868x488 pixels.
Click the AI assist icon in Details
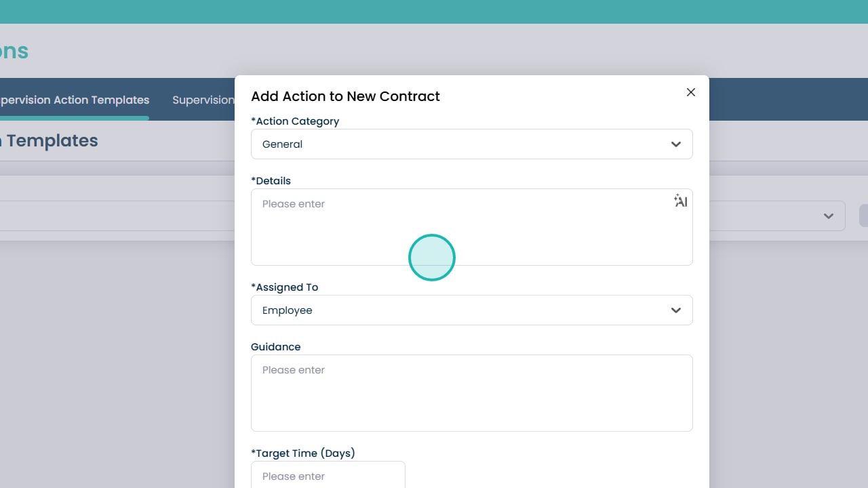[681, 201]
